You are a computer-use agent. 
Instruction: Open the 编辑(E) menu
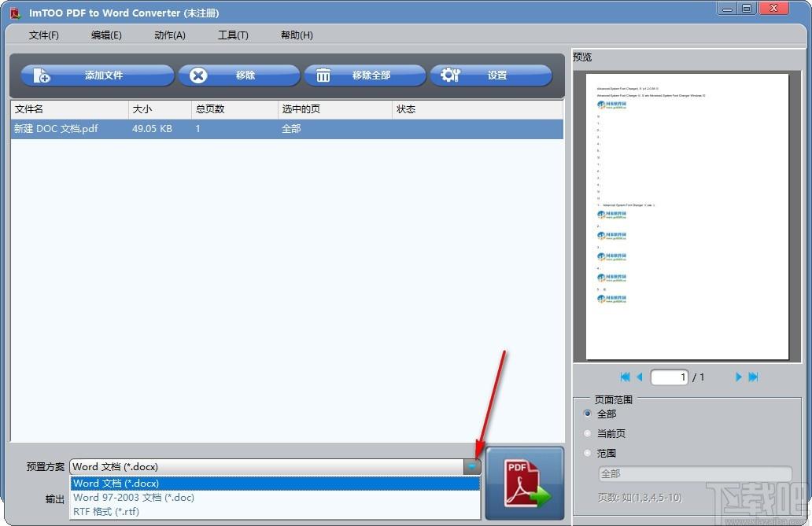click(106, 35)
